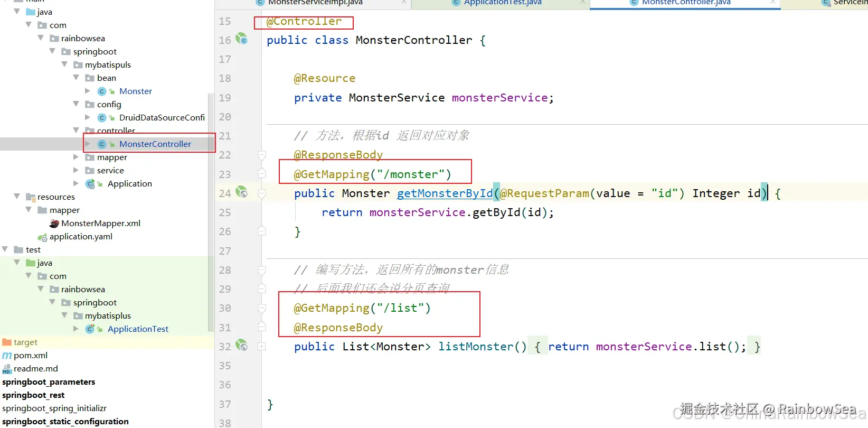Image resolution: width=868 pixels, height=428 pixels.
Task: Select springboot_spring_initializr module
Action: [x=54, y=408]
